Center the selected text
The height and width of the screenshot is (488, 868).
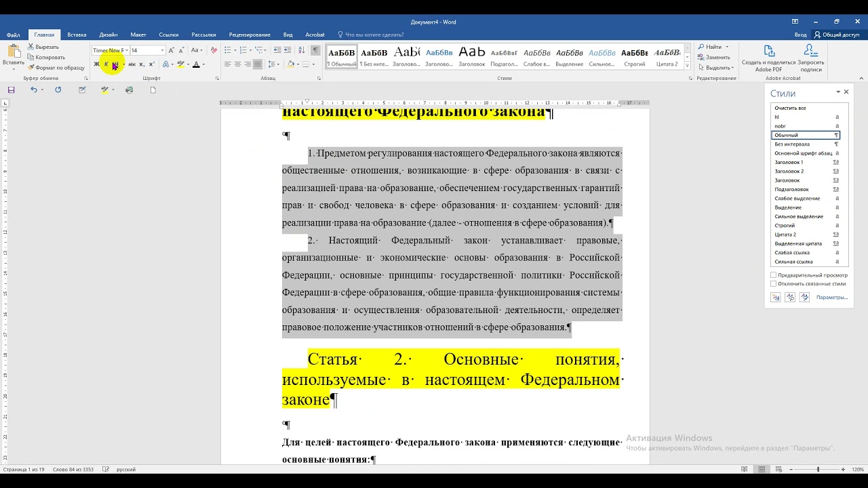click(x=237, y=64)
